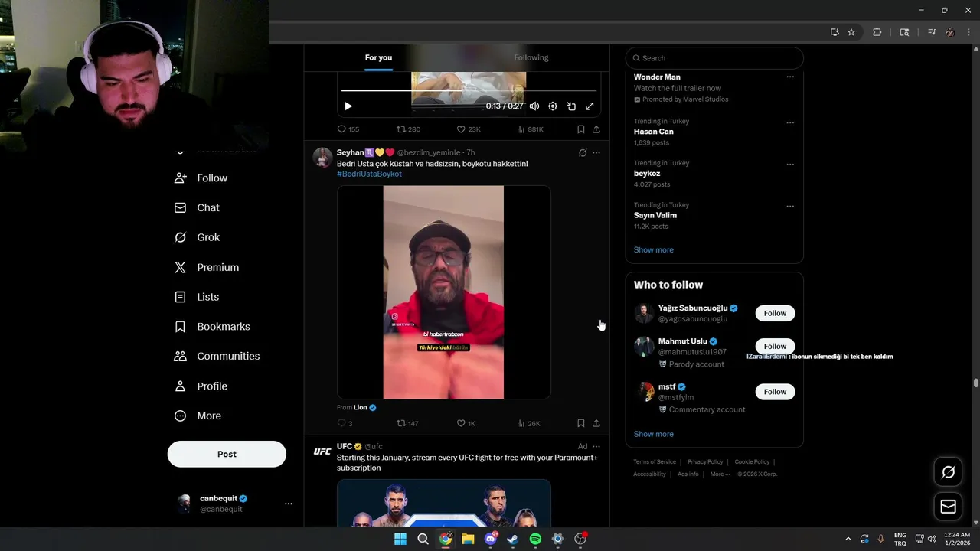Like Seyhan's post with 1K likes
The height and width of the screenshot is (551, 980).
tap(466, 423)
